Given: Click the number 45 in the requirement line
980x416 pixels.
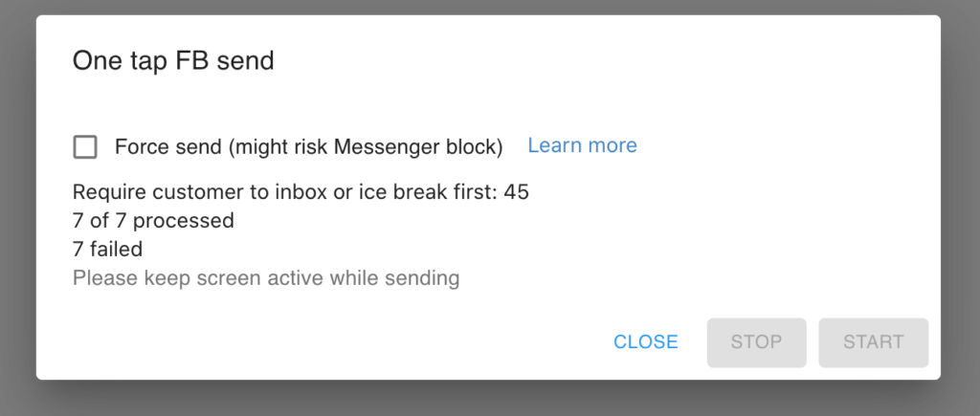Looking at the screenshot, I should pyautogui.click(x=517, y=192).
